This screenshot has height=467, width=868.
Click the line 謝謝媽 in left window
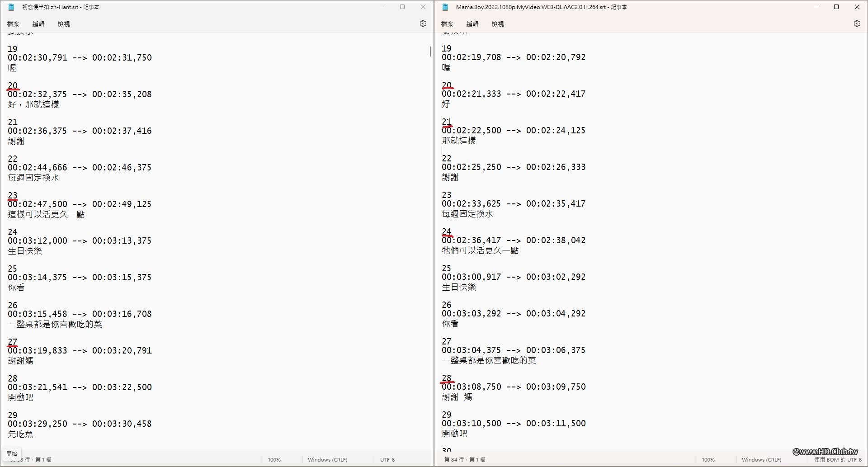coord(20,361)
